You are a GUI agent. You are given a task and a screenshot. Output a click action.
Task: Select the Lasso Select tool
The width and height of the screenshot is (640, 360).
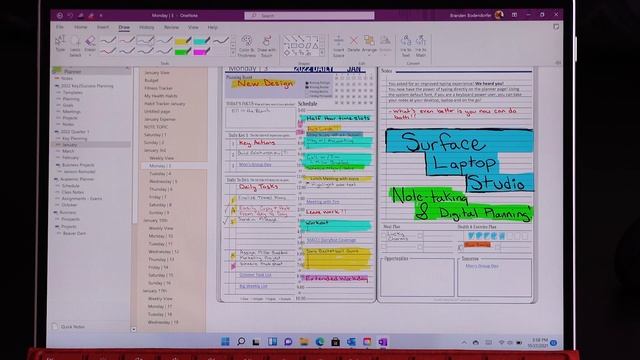75,46
